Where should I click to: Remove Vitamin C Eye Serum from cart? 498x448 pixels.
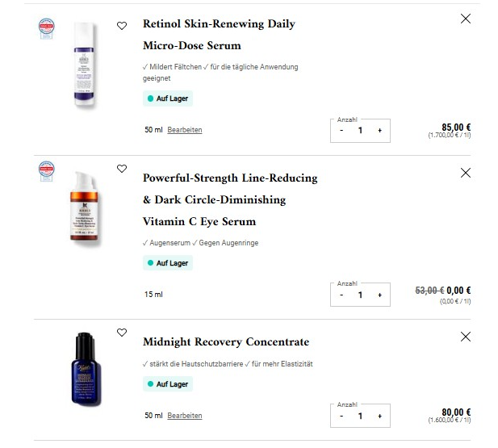466,173
